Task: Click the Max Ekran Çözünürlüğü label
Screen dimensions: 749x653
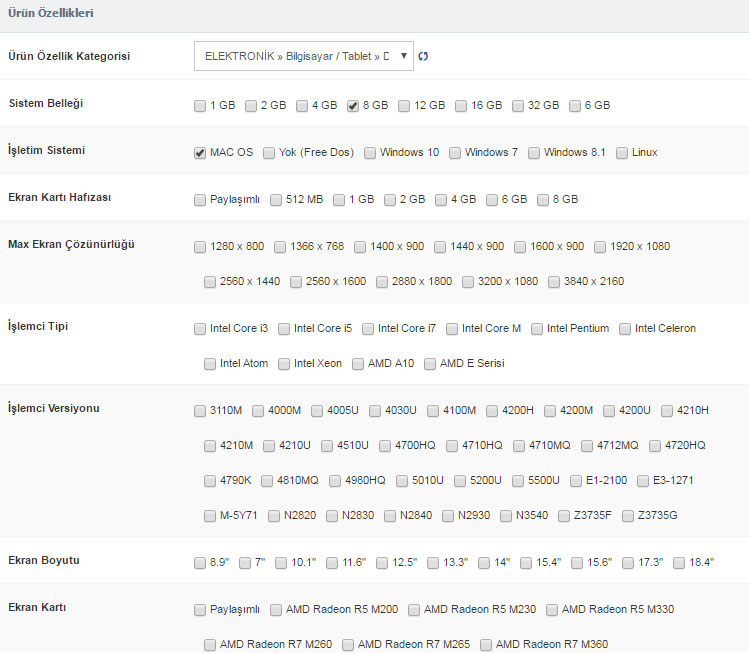Action: pos(71,245)
